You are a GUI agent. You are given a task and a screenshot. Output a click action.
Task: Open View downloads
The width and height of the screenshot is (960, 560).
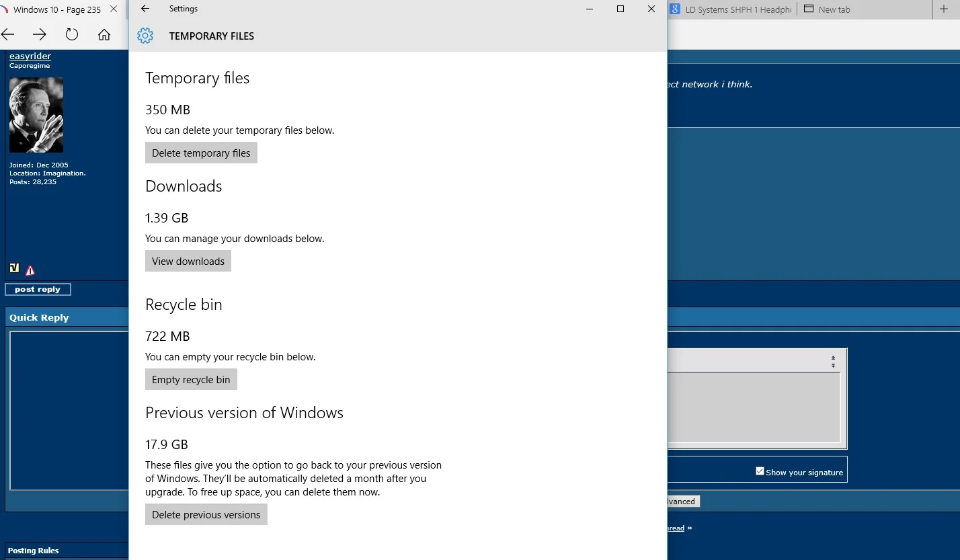coord(188,261)
